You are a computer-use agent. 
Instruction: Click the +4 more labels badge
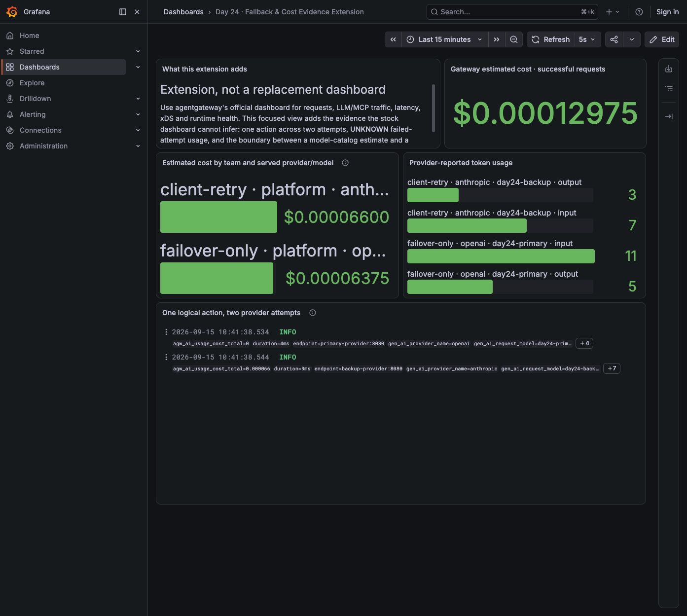[584, 343]
